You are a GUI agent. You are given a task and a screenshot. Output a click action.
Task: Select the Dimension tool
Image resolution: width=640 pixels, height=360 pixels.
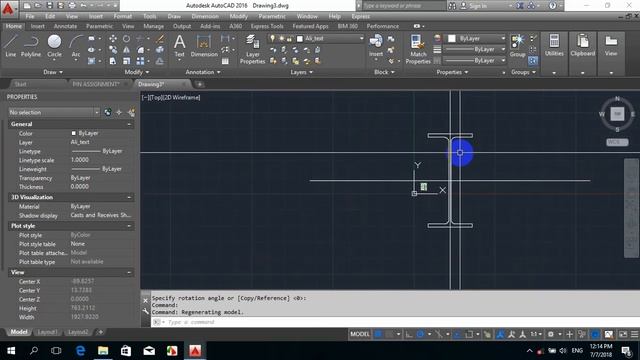pyautogui.click(x=204, y=46)
